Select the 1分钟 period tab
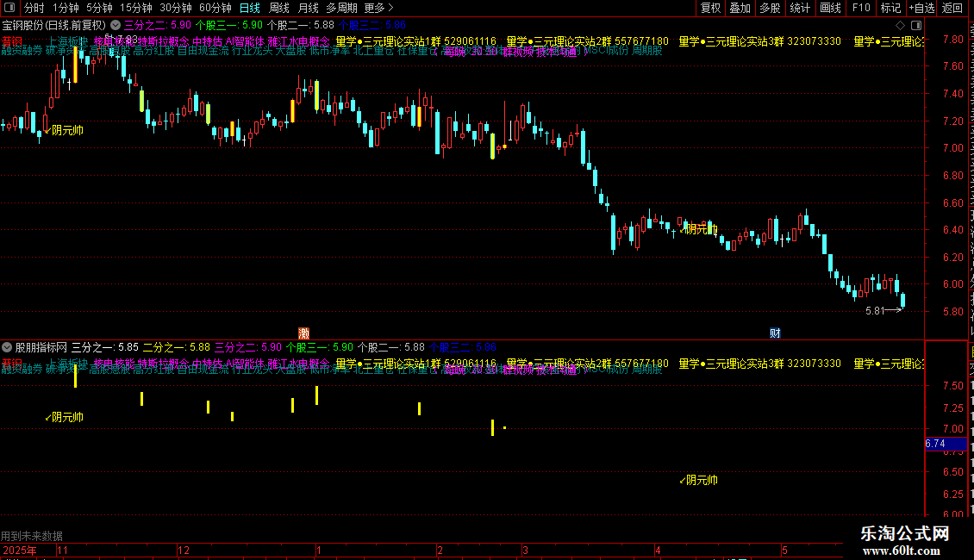This screenshot has width=974, height=560. coord(66,8)
